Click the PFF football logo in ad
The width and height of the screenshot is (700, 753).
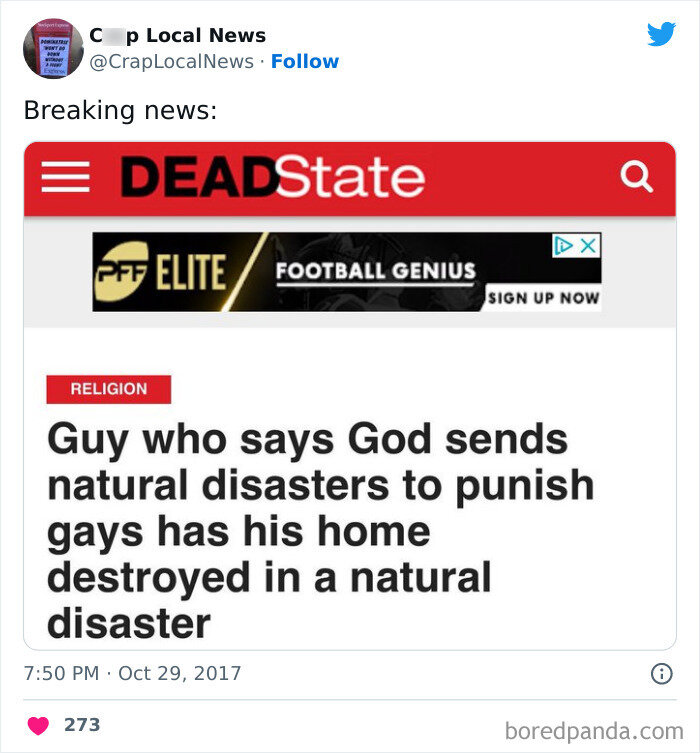coord(118,273)
